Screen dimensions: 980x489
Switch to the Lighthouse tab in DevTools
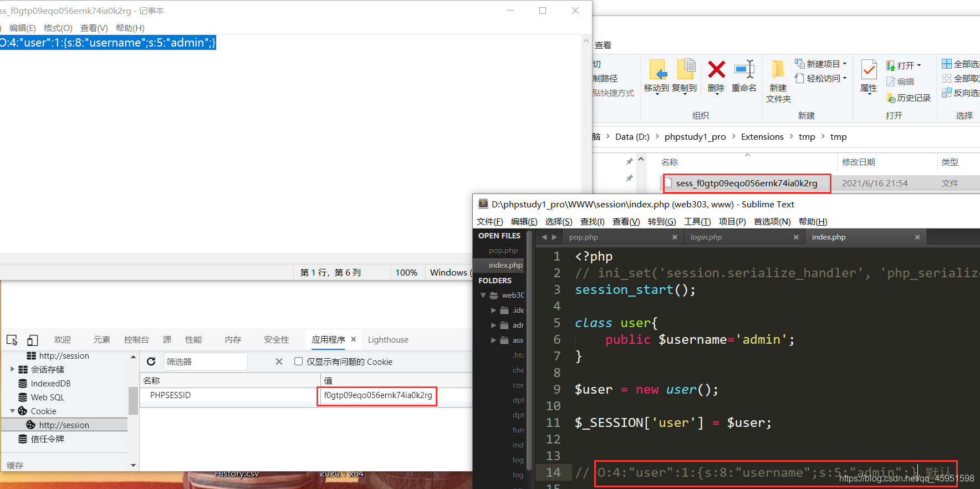point(388,340)
